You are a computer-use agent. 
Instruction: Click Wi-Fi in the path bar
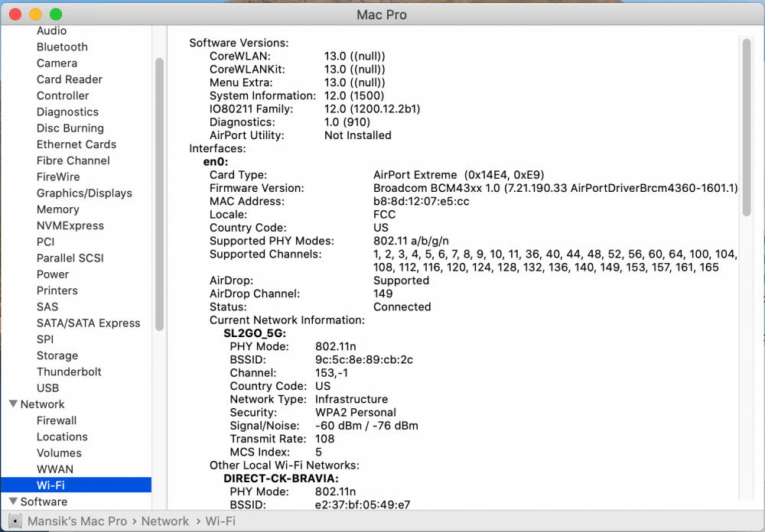coord(220,521)
